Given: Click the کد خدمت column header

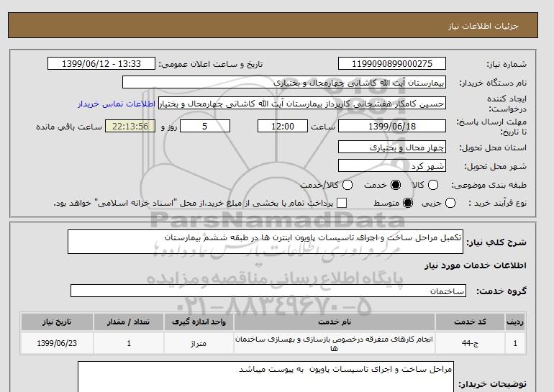Looking at the screenshot, I should point(470,322).
